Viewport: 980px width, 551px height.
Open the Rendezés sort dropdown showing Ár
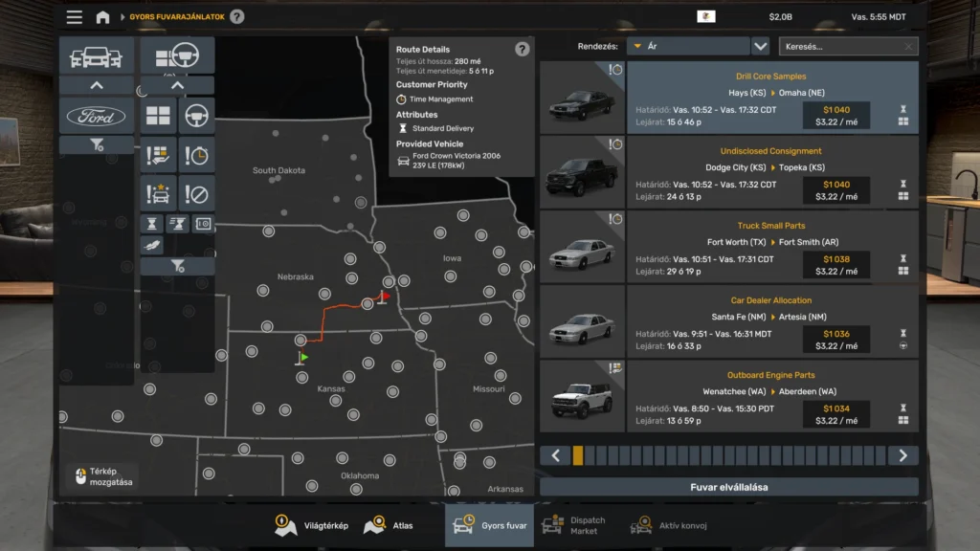[x=688, y=46]
